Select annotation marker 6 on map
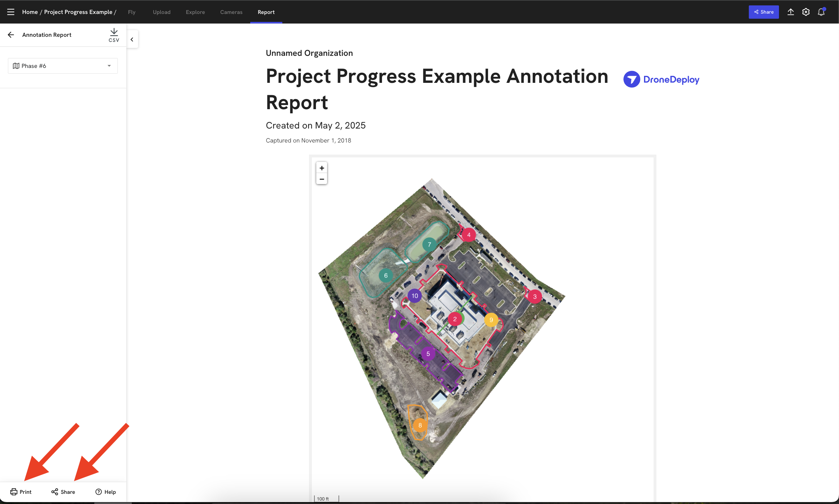This screenshot has height=504, width=839. [x=386, y=275]
